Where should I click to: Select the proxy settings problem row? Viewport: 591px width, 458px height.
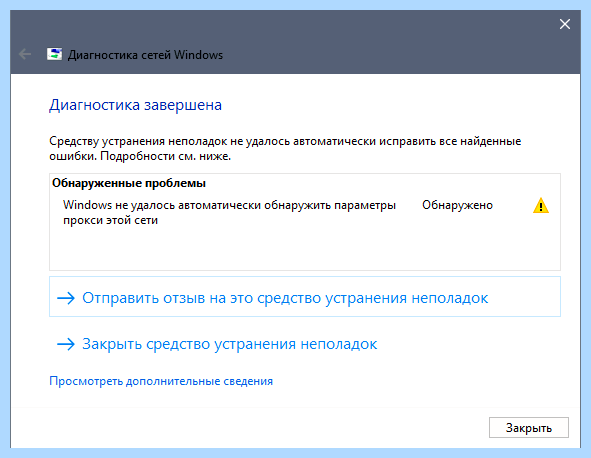[305, 212]
